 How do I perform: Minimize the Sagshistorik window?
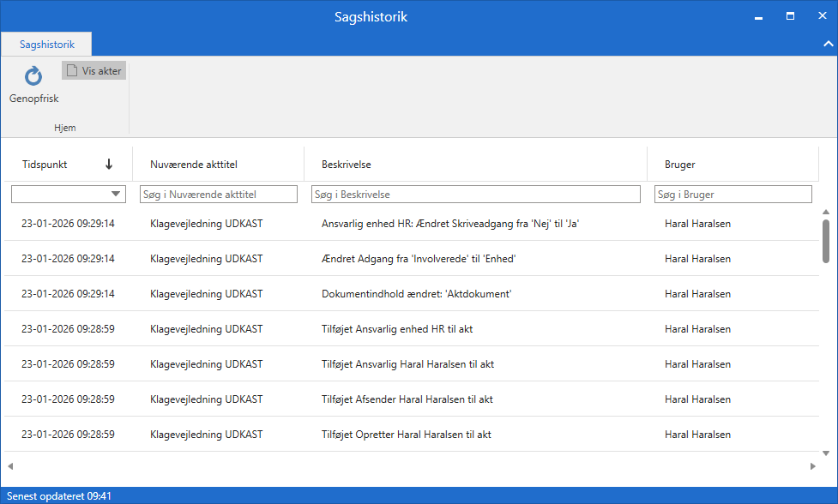tap(758, 16)
